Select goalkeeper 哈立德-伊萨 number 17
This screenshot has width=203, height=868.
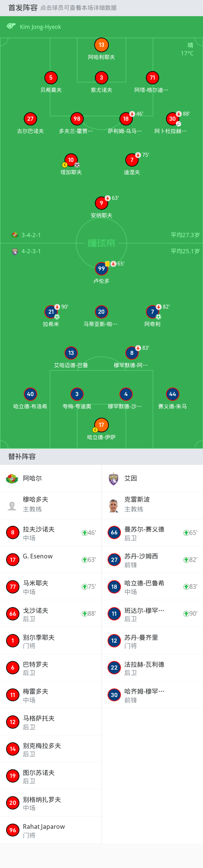tap(101, 425)
